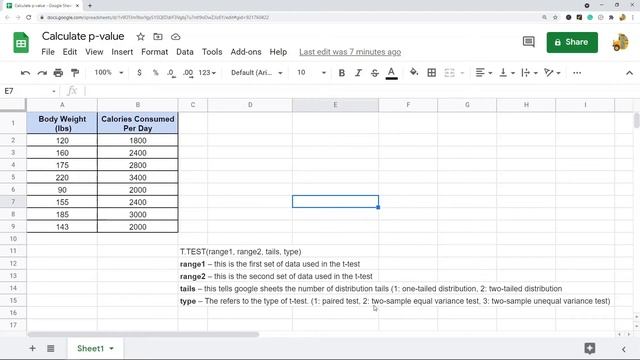Check the cloud document status icon
This screenshot has height=360, width=640.
pos(176,37)
